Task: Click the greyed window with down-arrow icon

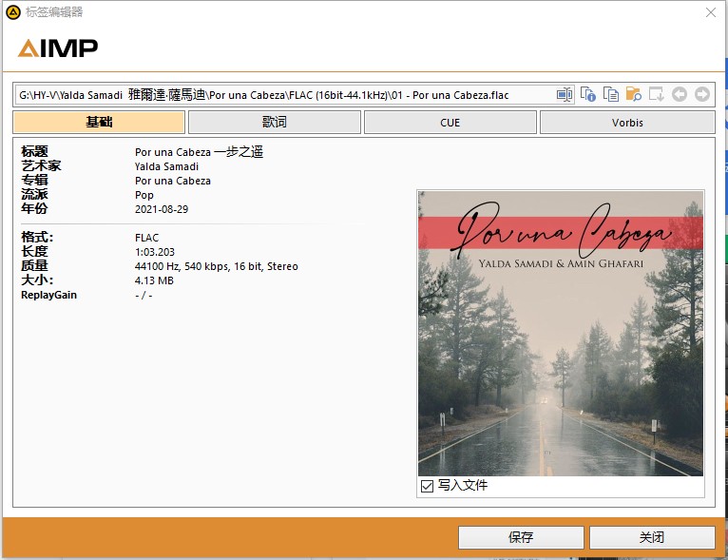Action: click(656, 95)
